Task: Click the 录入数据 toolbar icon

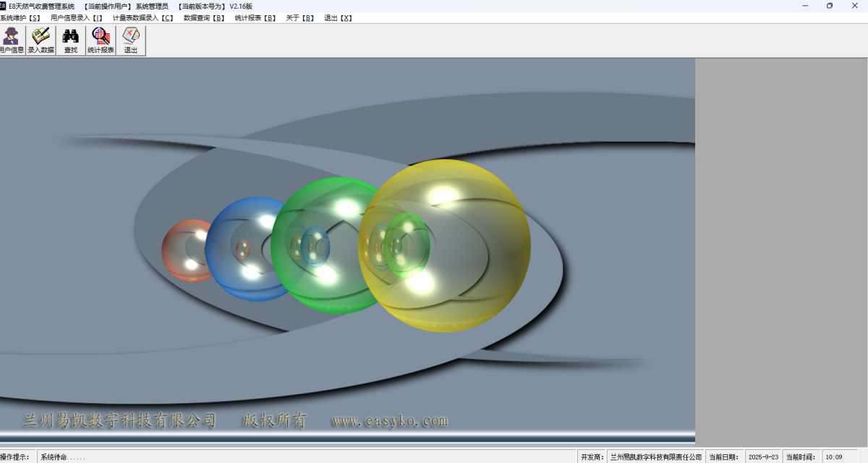Action: (41, 41)
